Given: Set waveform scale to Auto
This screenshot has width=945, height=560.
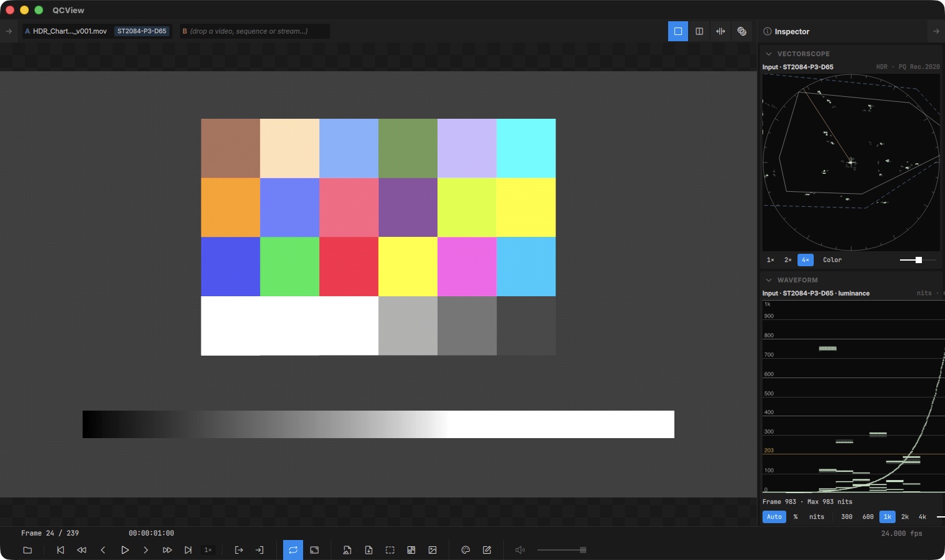Looking at the screenshot, I should tap(774, 517).
